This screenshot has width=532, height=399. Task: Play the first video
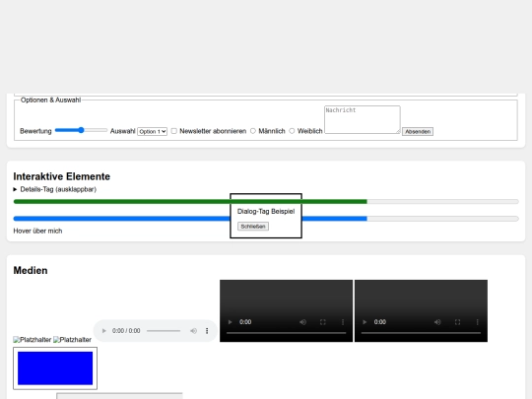pos(230,322)
